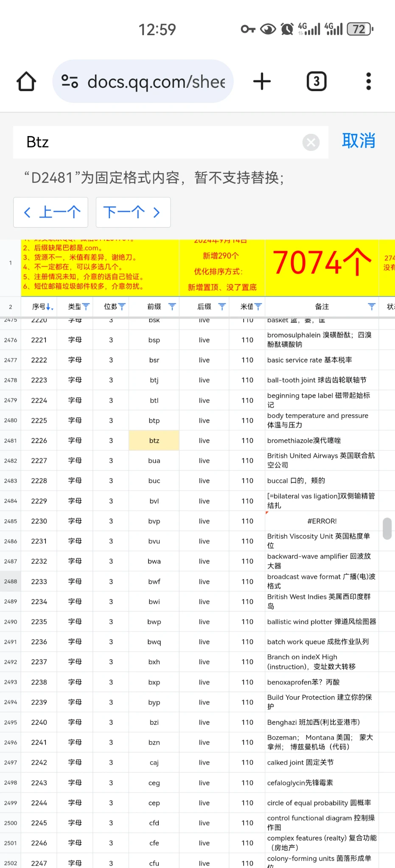Screen dimensions: 395x868
Task: Tap the browser home icon
Action: pyautogui.click(x=26, y=81)
